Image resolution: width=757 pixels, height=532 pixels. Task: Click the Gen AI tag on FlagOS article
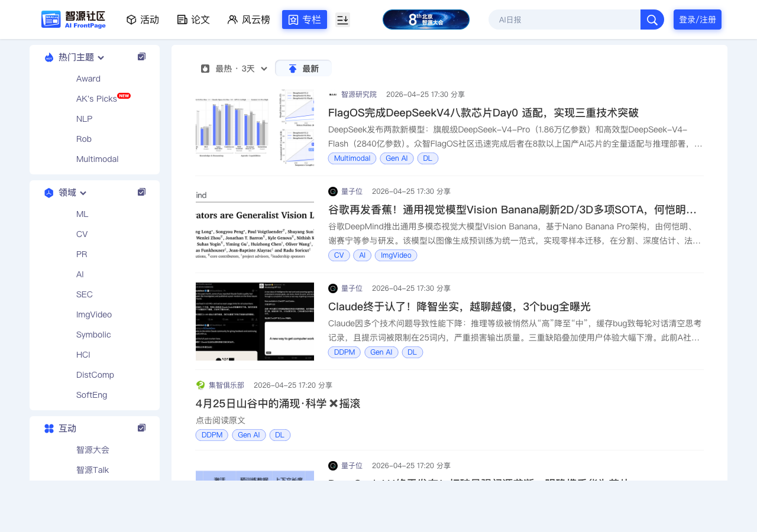(x=397, y=158)
